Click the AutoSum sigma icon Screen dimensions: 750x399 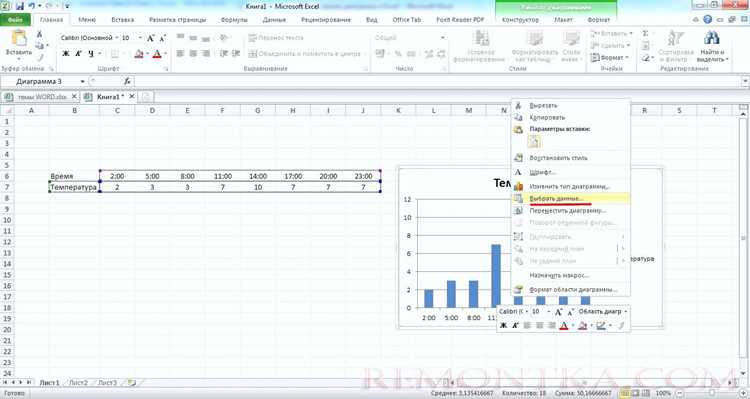click(645, 33)
